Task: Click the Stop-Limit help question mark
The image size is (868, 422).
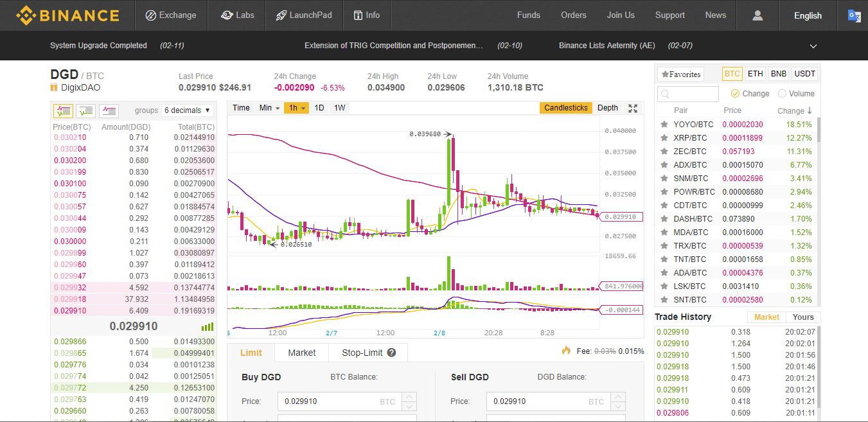Action: (392, 353)
